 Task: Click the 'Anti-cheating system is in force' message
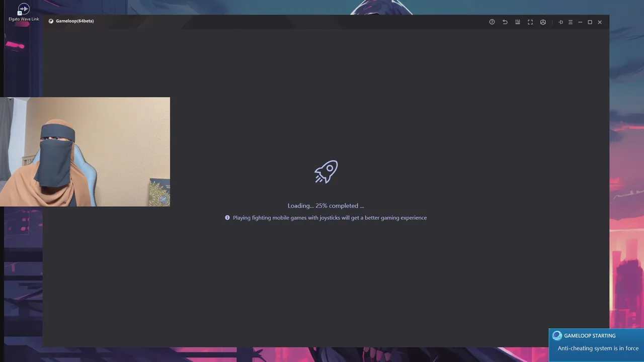(598, 348)
